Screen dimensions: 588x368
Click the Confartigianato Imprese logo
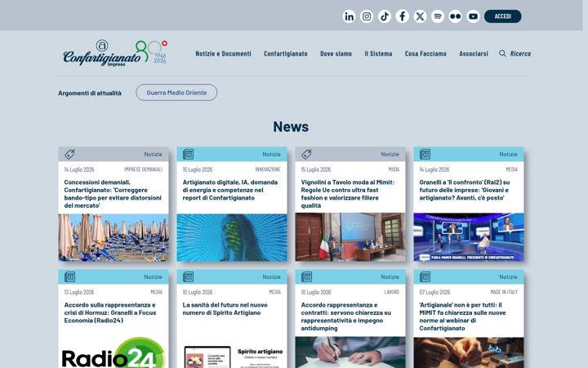tap(115, 53)
